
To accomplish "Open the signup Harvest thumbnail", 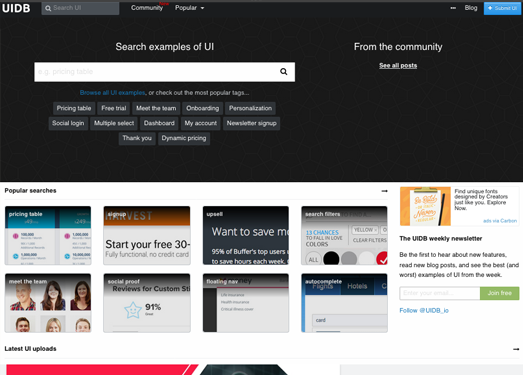I will point(147,236).
